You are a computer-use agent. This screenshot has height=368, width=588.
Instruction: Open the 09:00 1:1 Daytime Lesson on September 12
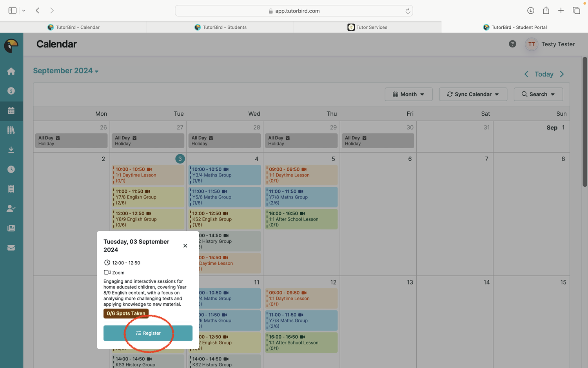pyautogui.click(x=301, y=298)
